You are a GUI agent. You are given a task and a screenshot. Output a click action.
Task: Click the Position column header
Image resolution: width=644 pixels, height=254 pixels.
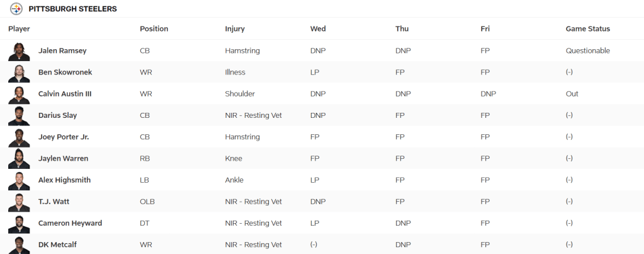coord(154,29)
